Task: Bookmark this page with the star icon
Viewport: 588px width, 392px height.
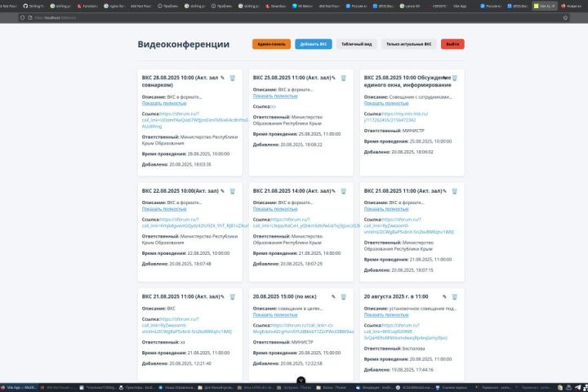Action: (565, 18)
